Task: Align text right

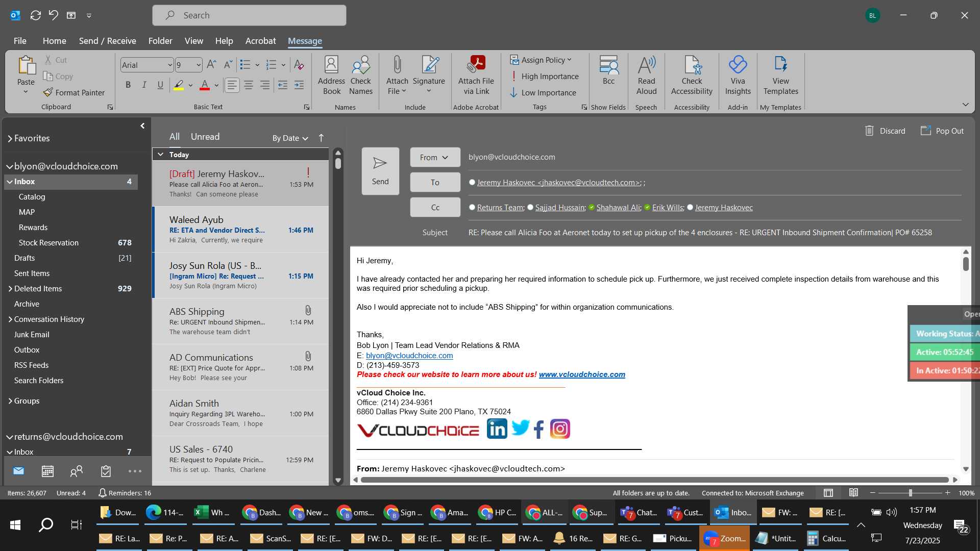Action: (265, 85)
